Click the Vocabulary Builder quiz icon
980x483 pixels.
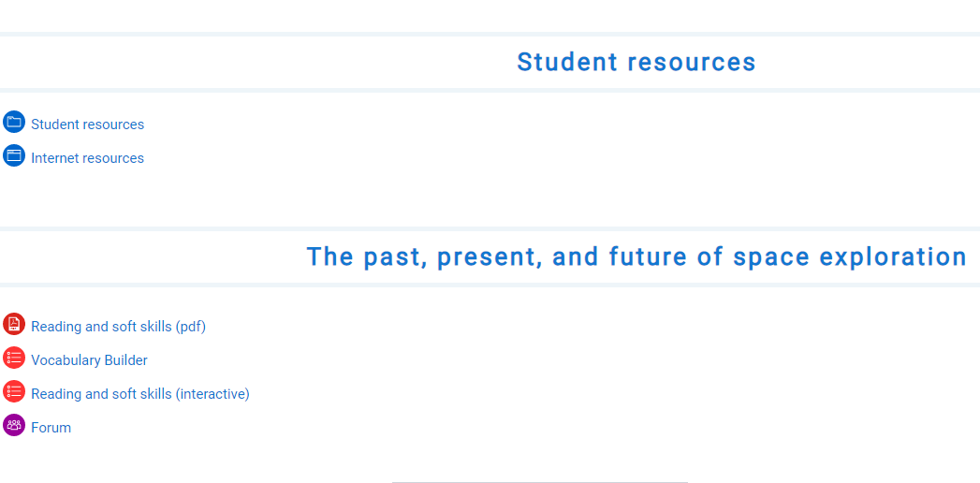point(14,359)
